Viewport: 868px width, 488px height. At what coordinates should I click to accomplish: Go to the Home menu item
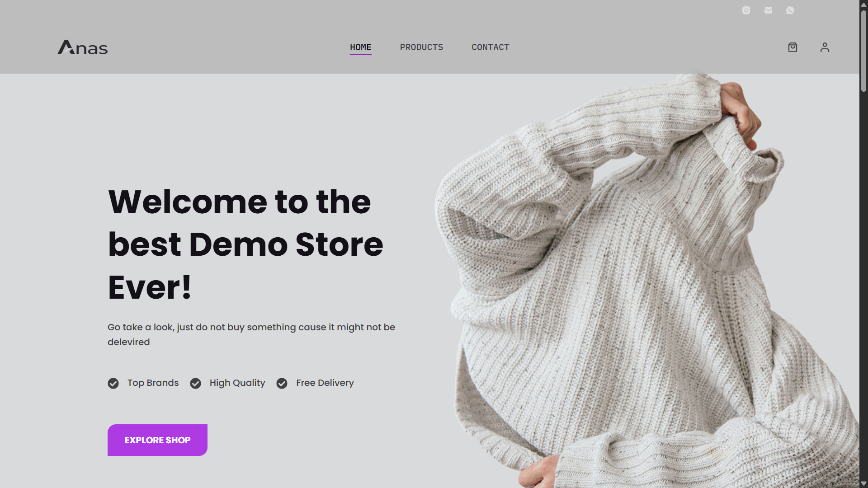pyautogui.click(x=360, y=47)
